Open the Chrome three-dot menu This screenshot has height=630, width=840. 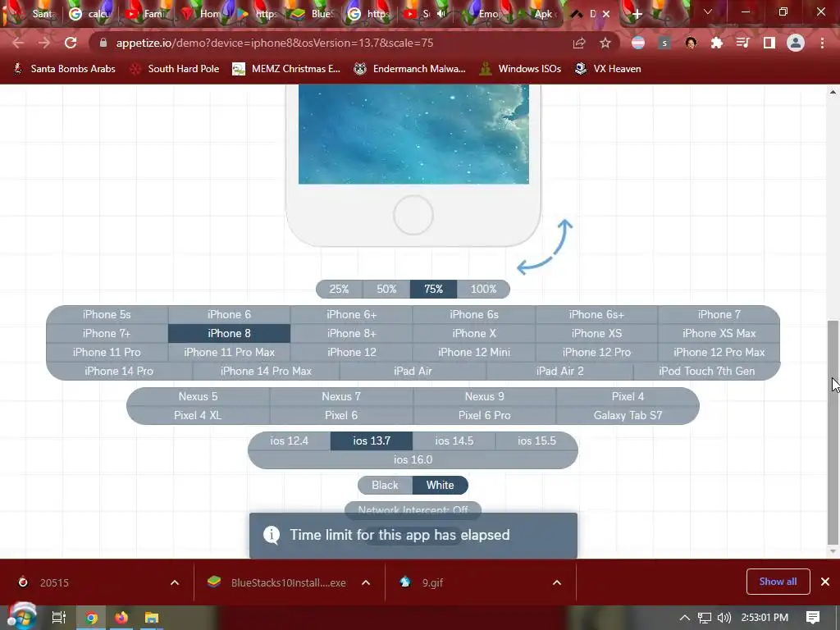tap(822, 43)
